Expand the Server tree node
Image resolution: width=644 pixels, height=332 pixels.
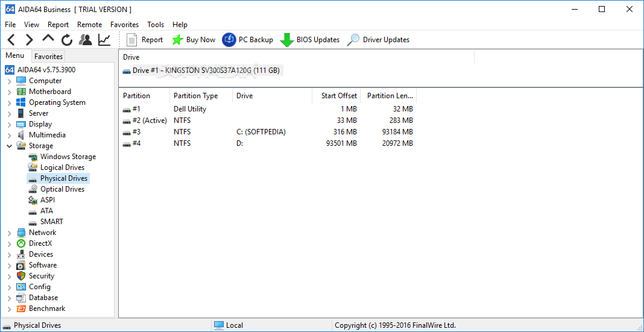[x=10, y=114]
